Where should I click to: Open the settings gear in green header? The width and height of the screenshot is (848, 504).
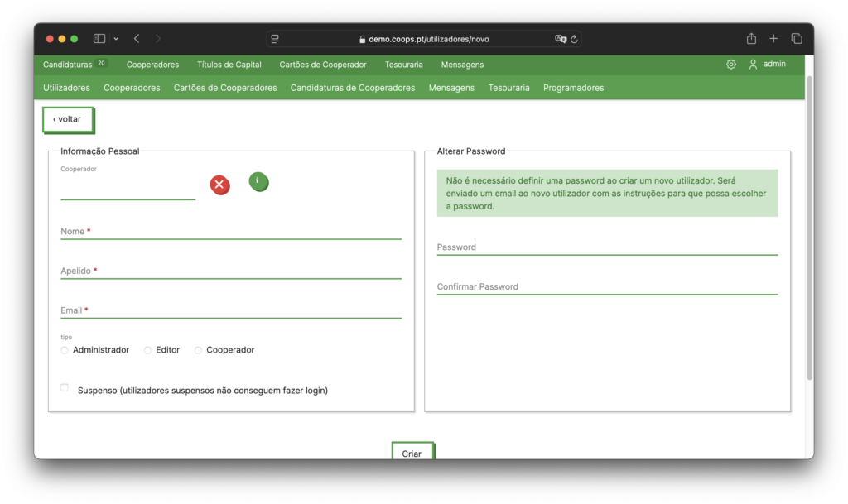pos(730,65)
